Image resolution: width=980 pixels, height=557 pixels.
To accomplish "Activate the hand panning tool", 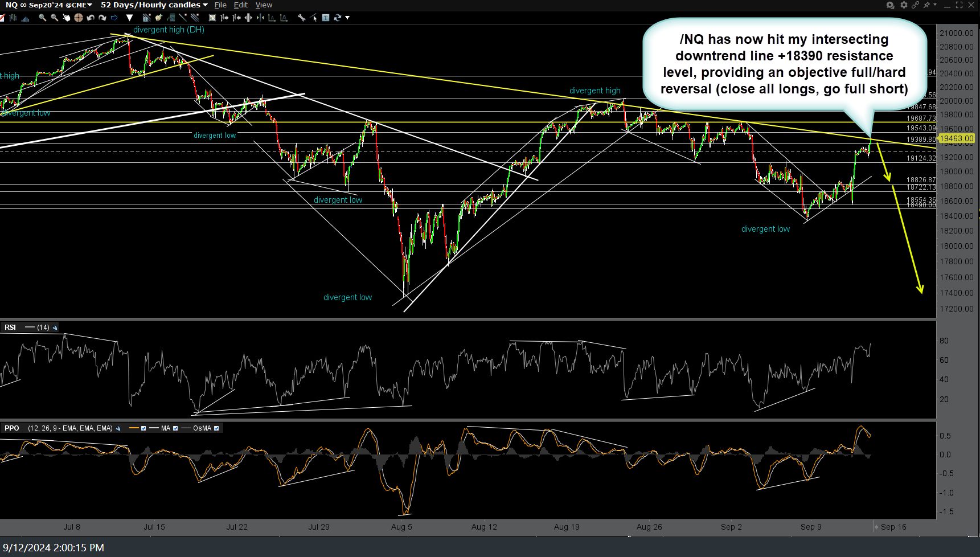I will pos(67,18).
